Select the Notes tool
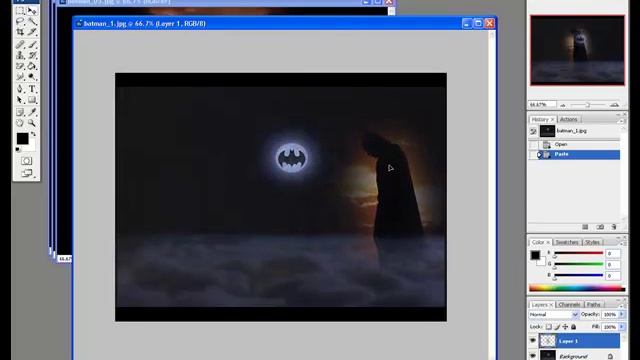The image size is (640, 360). click(x=20, y=112)
